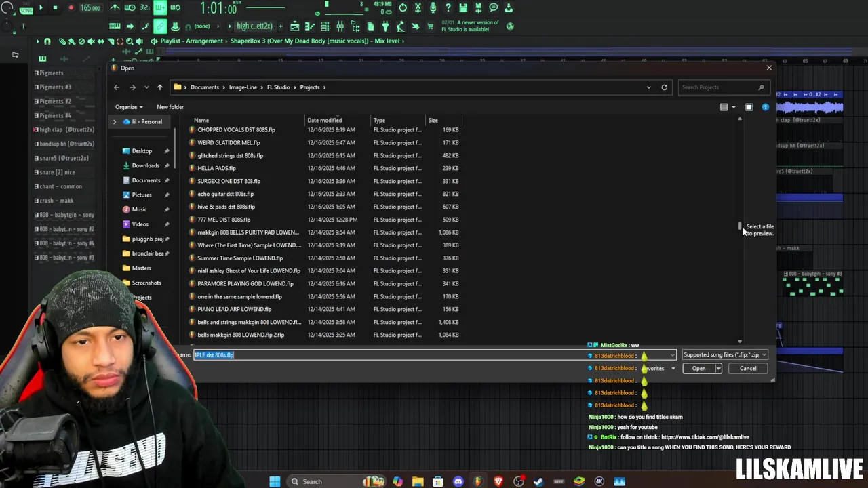Select 'CHOPPED VOCALS DST 808S.flp' file
The height and width of the screenshot is (488, 868).
coord(236,129)
